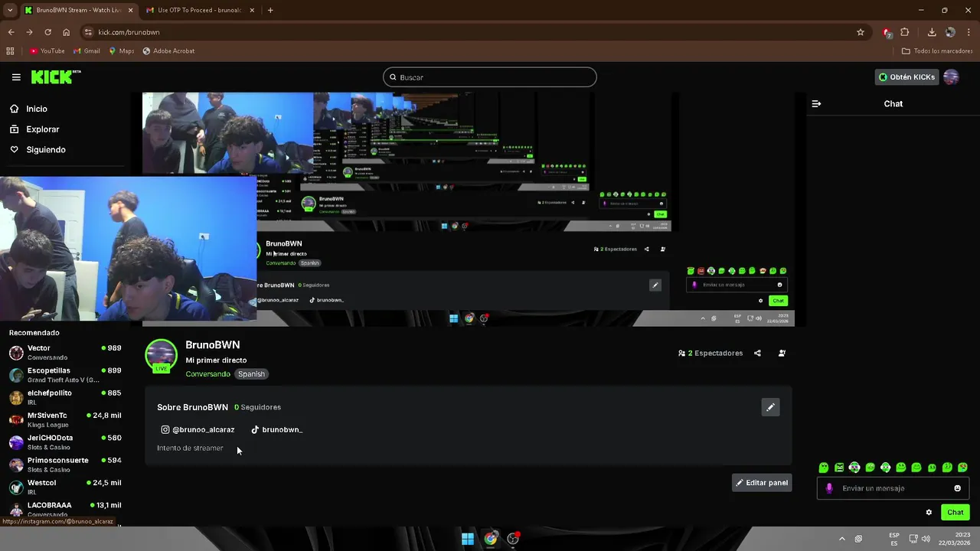Show hidden system tray icons
The width and height of the screenshot is (980, 551).
click(842, 539)
